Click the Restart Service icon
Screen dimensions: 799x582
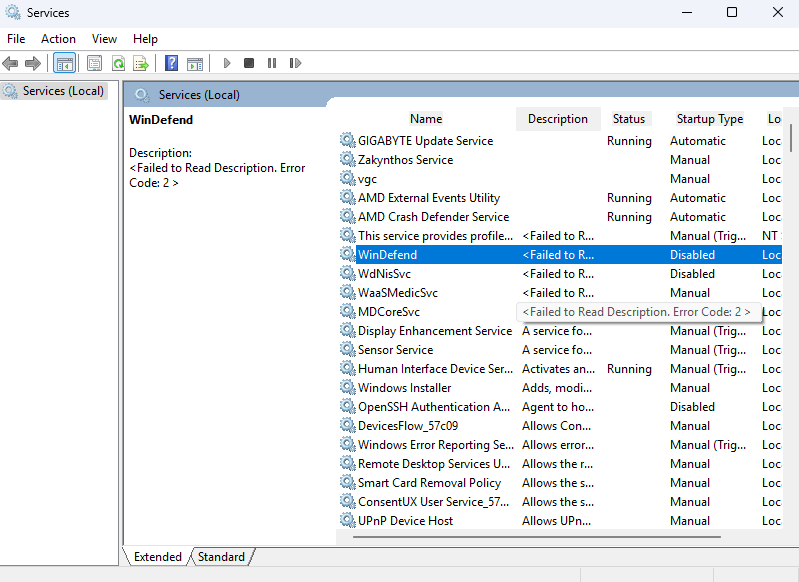[295, 63]
